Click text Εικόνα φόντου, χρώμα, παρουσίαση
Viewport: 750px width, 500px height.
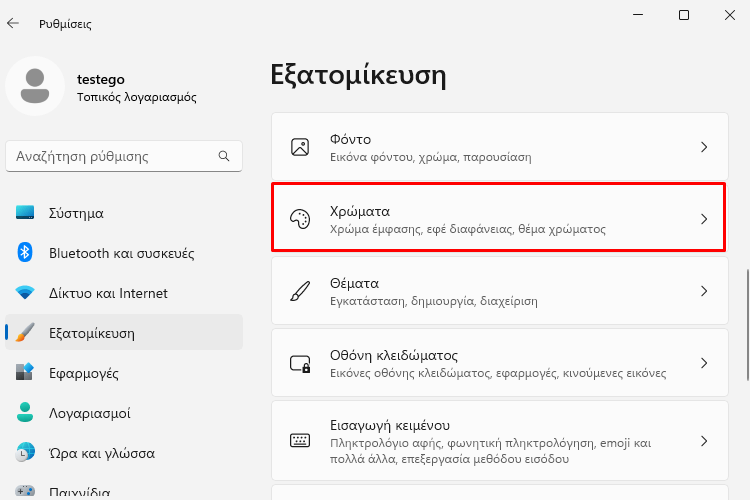coord(430,157)
